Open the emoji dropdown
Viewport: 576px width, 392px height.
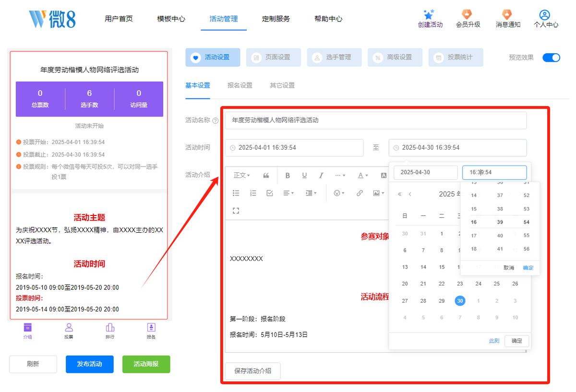tap(339, 193)
